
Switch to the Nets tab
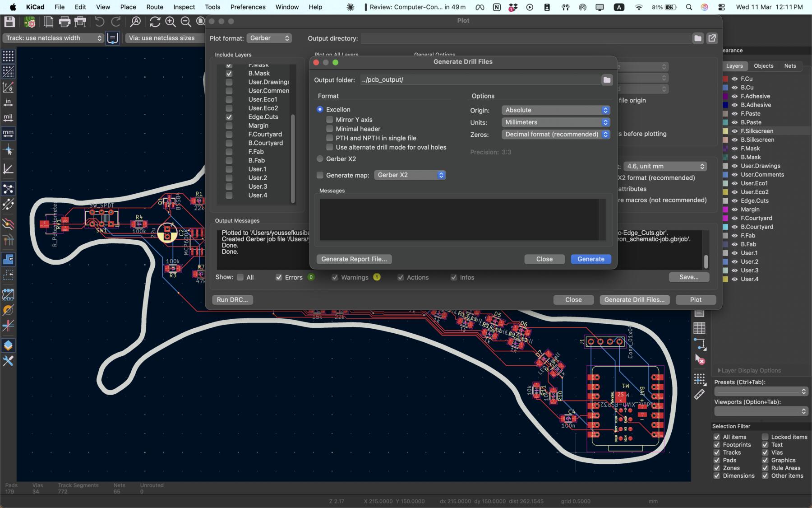(790, 66)
